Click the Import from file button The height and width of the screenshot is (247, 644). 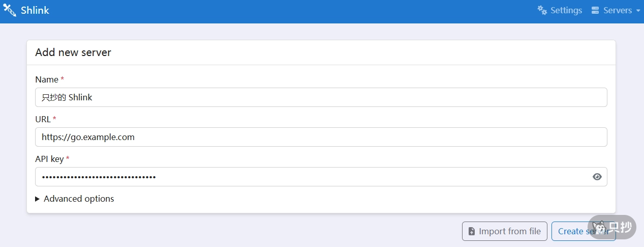point(504,231)
